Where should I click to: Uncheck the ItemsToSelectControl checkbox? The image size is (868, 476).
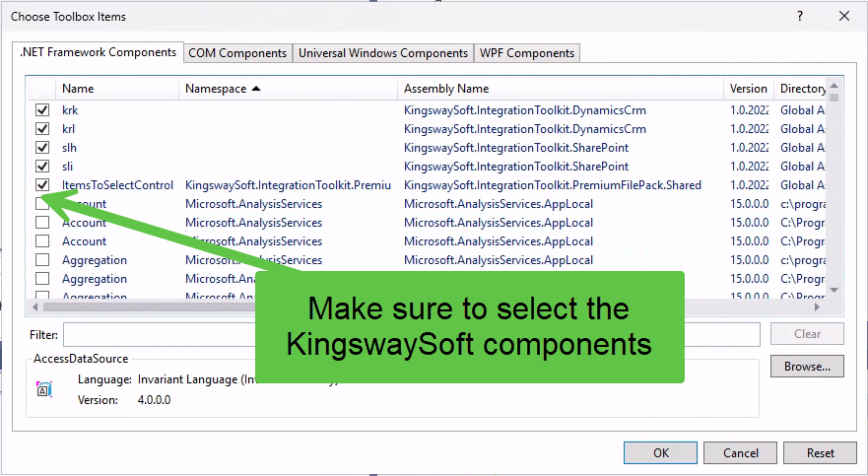click(x=42, y=185)
